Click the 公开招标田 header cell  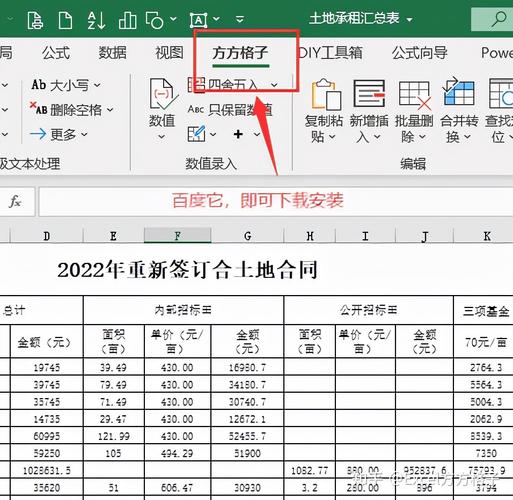click(x=369, y=310)
